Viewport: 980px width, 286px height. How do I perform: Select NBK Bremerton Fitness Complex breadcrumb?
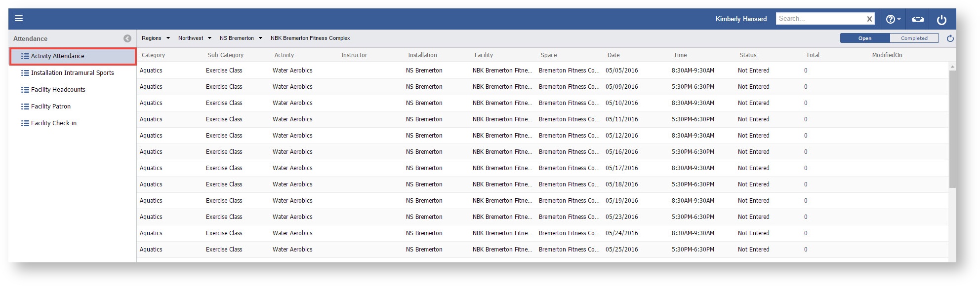(310, 38)
